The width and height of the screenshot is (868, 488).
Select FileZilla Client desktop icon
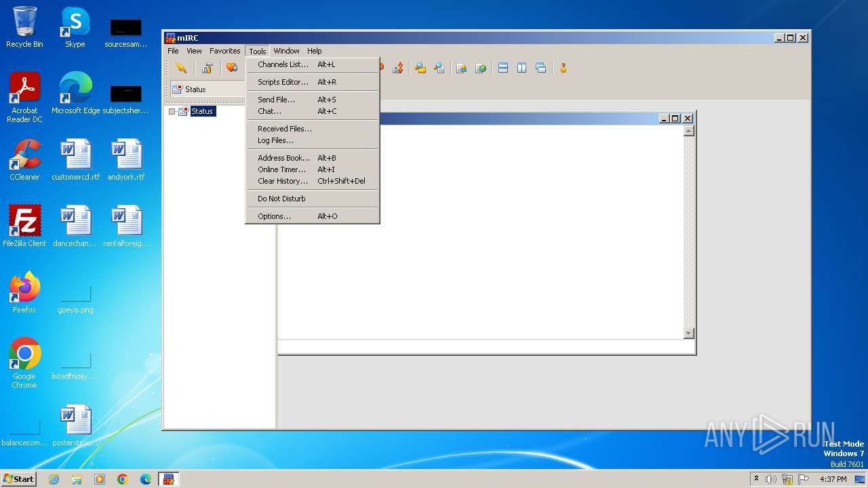click(x=24, y=226)
